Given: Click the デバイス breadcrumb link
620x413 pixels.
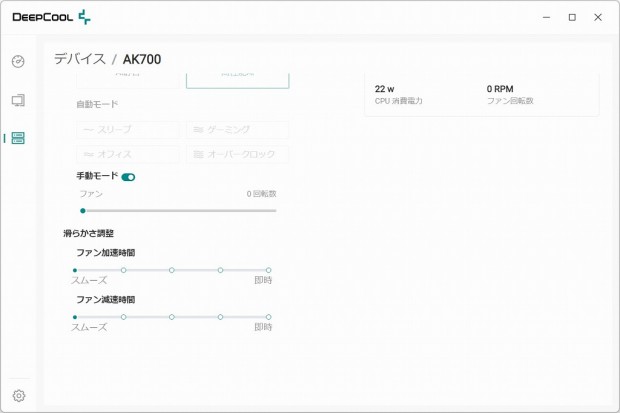Looking at the screenshot, I should 80,59.
